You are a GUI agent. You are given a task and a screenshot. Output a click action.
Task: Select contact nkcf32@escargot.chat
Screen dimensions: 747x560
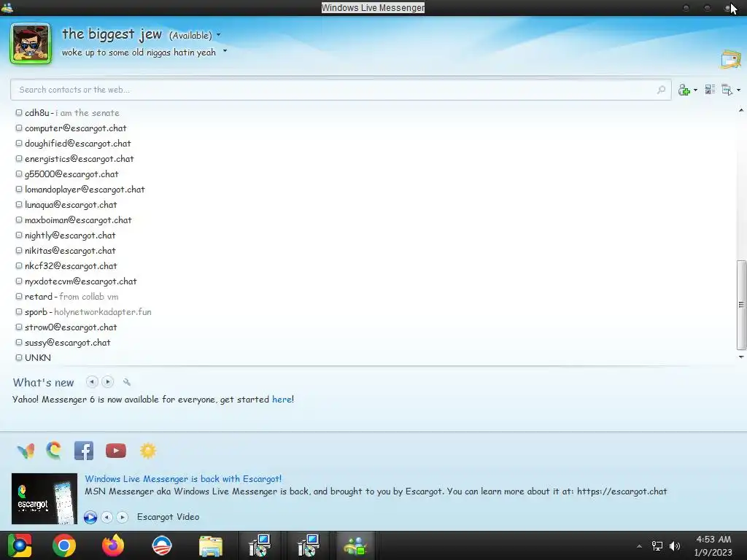coord(66,265)
